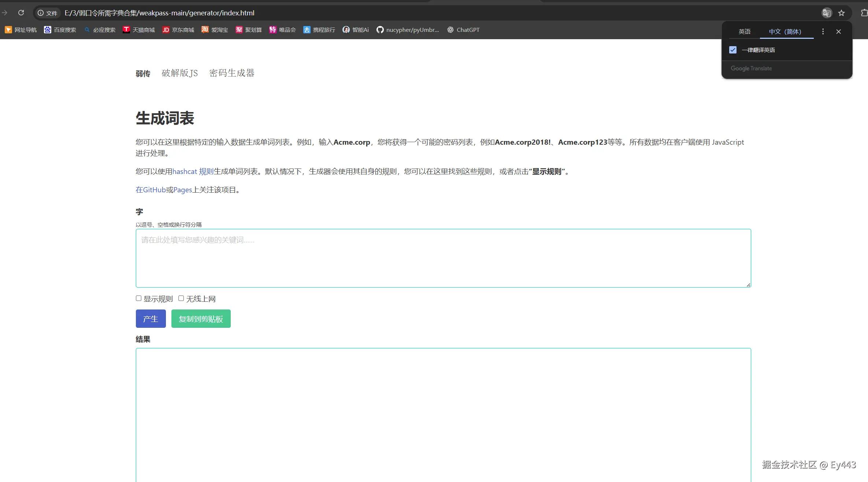This screenshot has height=482, width=868.
Task: Tick the 无线上网 checkbox
Action: [181, 299]
